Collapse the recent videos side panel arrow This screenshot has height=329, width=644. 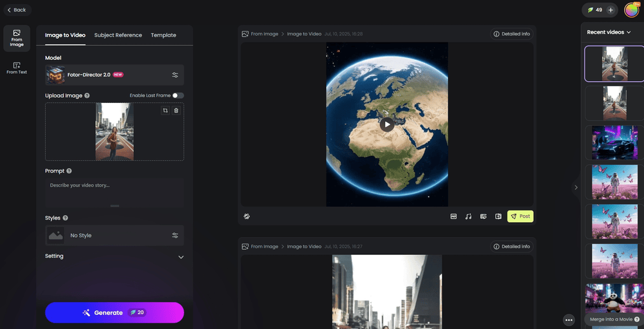tap(576, 187)
